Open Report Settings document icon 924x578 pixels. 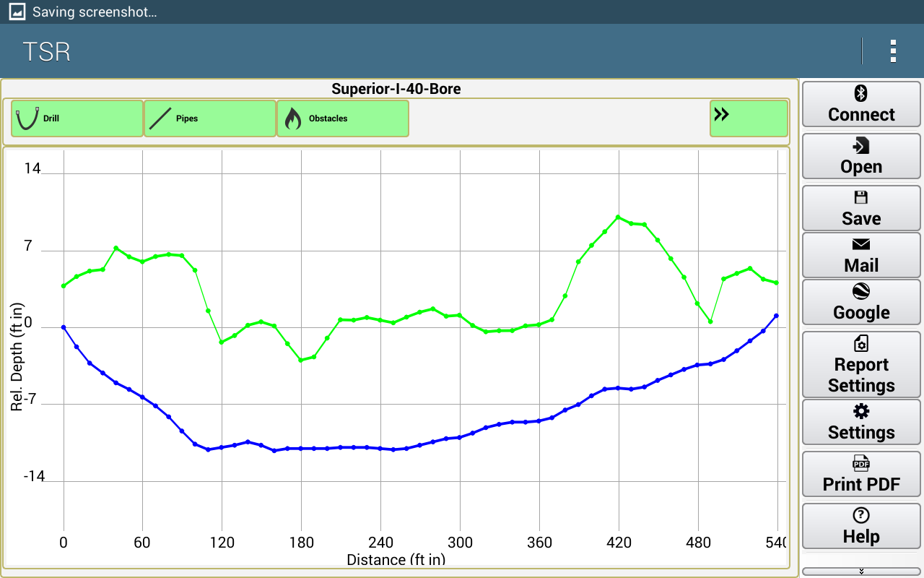(860, 344)
